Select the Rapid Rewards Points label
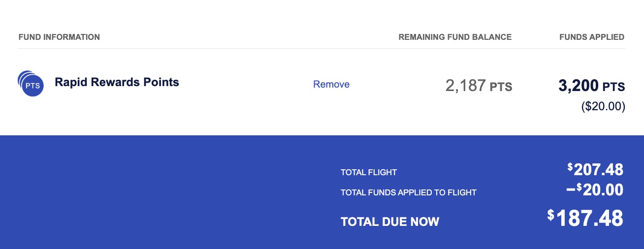Viewport: 644px width, 249px height. [117, 82]
